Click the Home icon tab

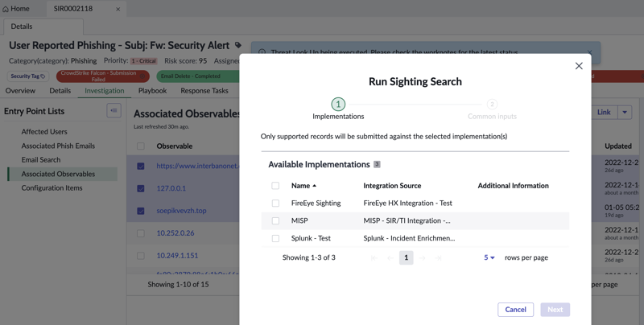tap(16, 9)
